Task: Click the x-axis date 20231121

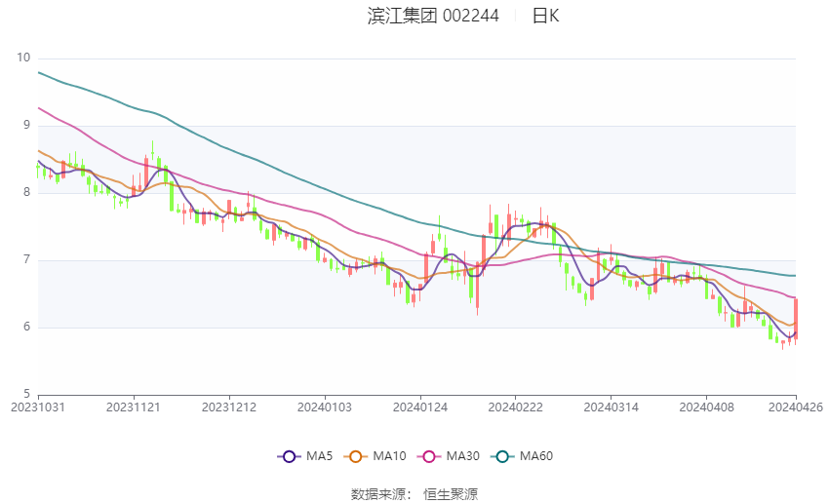Action: 134,407
